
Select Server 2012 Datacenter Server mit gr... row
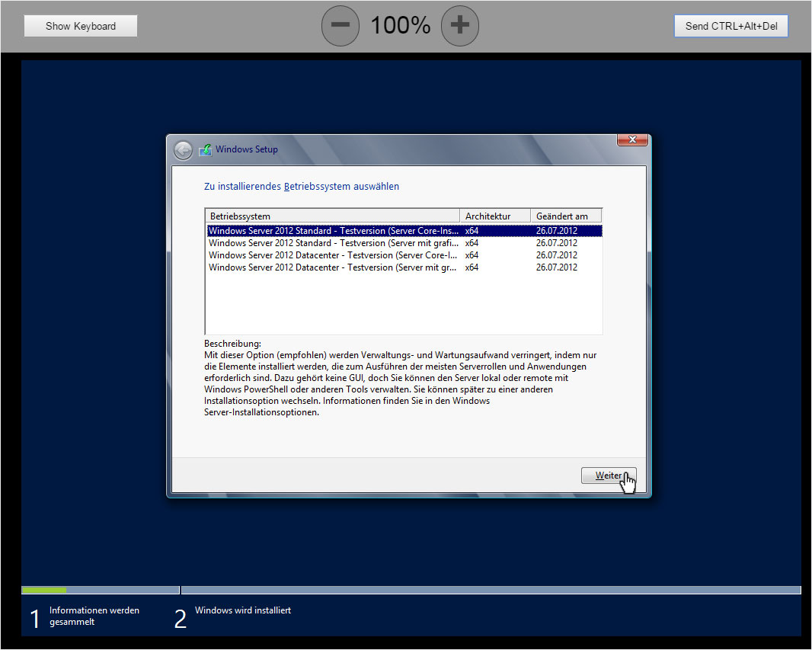tap(404, 267)
